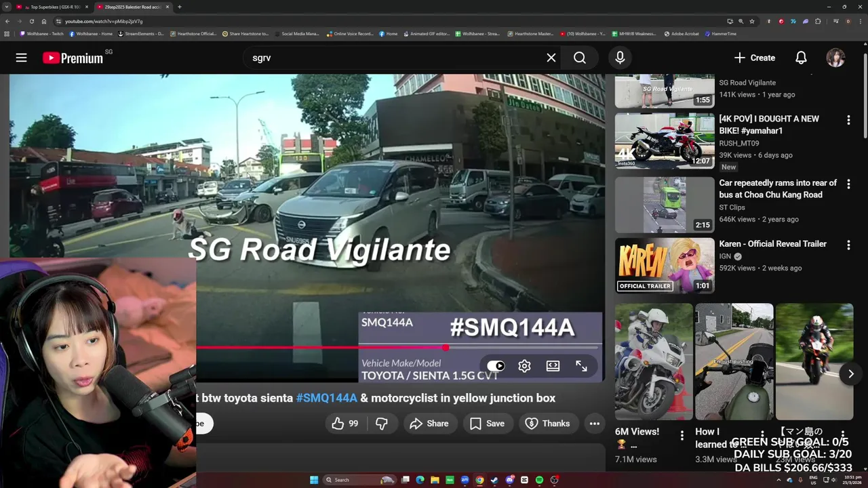Click the taskbar Search box
868x488 pixels.
[359, 480]
